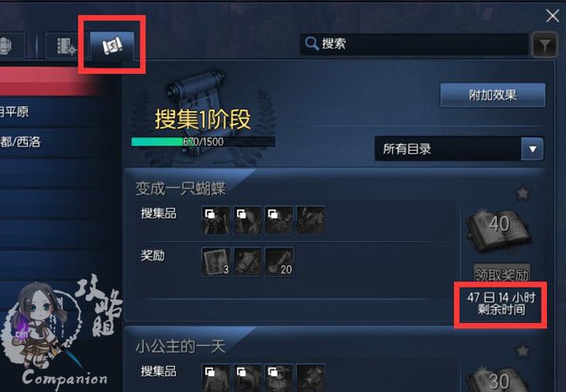
Task: Switch to the film settings tab
Action: click(x=66, y=46)
